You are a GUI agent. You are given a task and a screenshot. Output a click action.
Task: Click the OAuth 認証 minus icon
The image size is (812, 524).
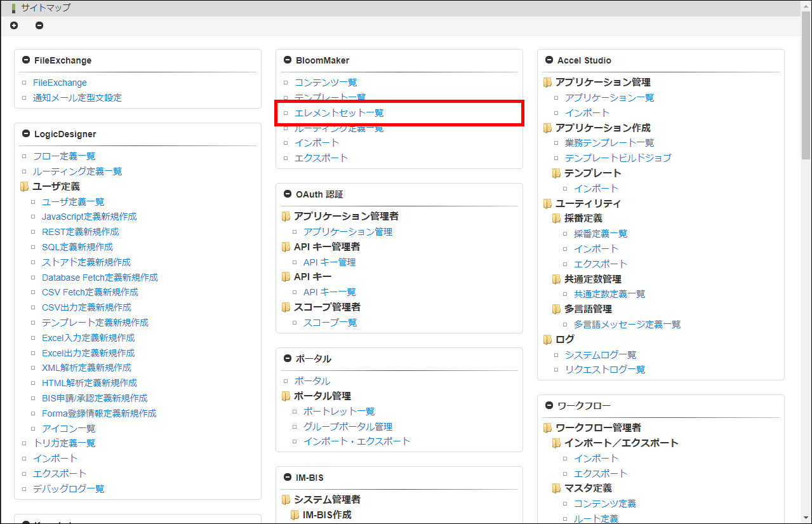[x=288, y=194]
